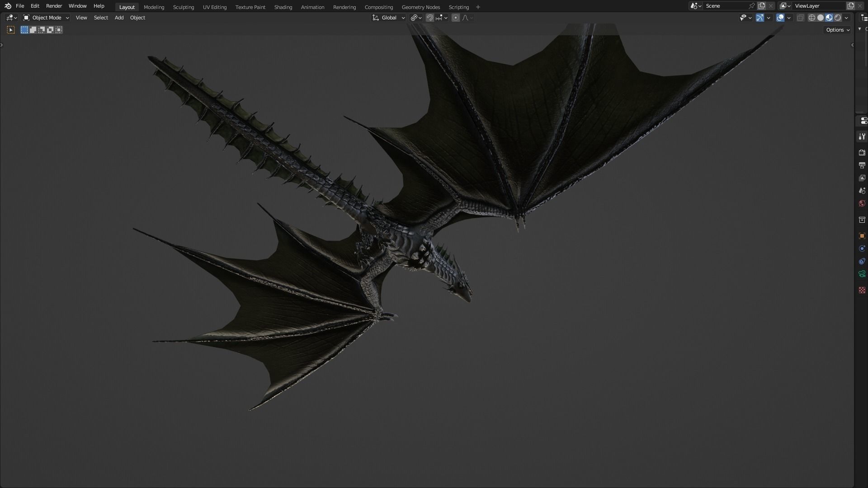The image size is (868, 488).
Task: Switch to Rendered viewport shading
Action: click(838, 18)
